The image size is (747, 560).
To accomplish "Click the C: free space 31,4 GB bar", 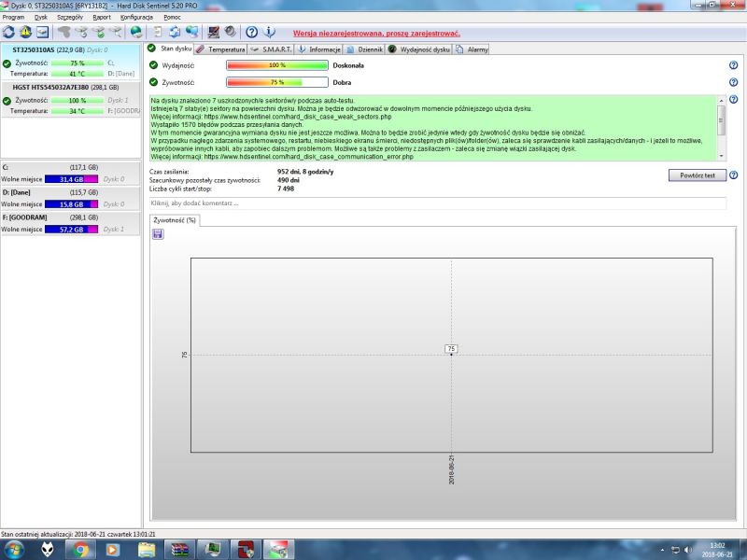I will pos(72,179).
